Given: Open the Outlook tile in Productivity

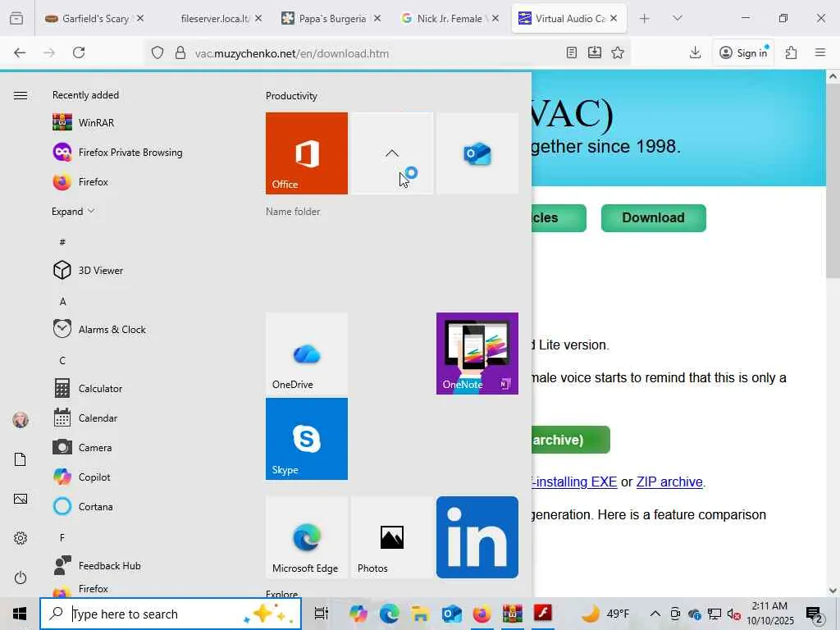Looking at the screenshot, I should pos(477,153).
